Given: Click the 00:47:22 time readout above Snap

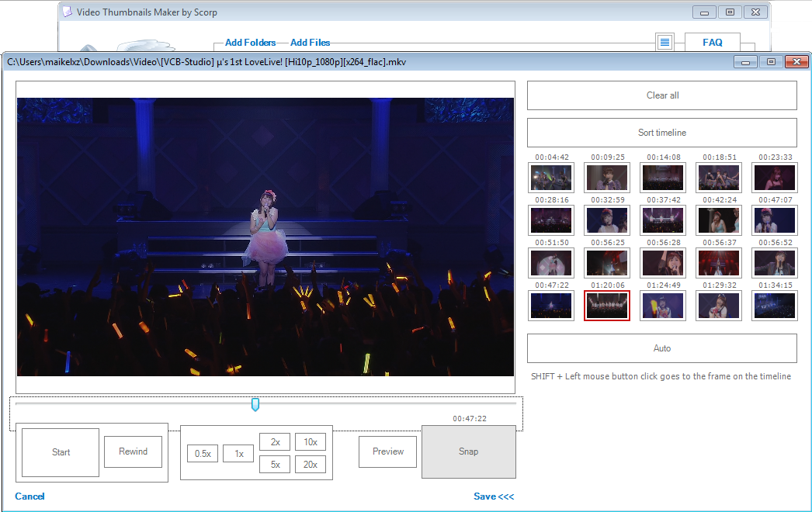Looking at the screenshot, I should click(469, 418).
